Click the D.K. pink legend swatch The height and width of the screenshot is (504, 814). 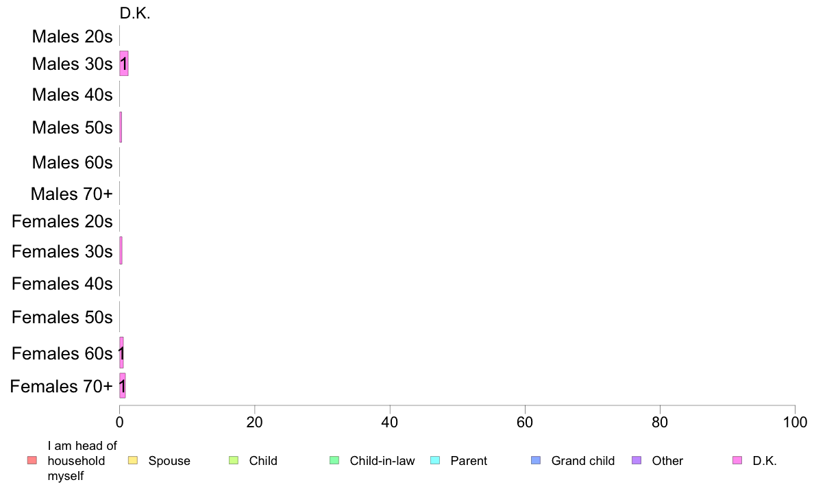(x=737, y=460)
